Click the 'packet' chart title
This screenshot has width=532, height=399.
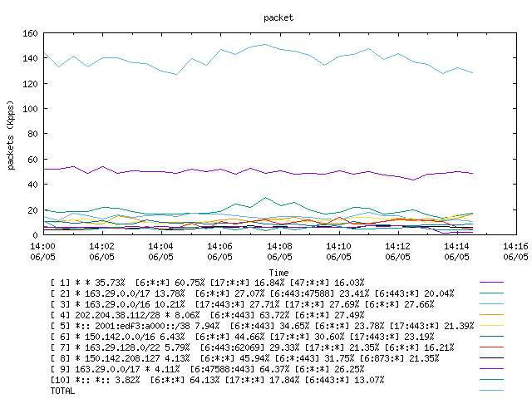278,17
